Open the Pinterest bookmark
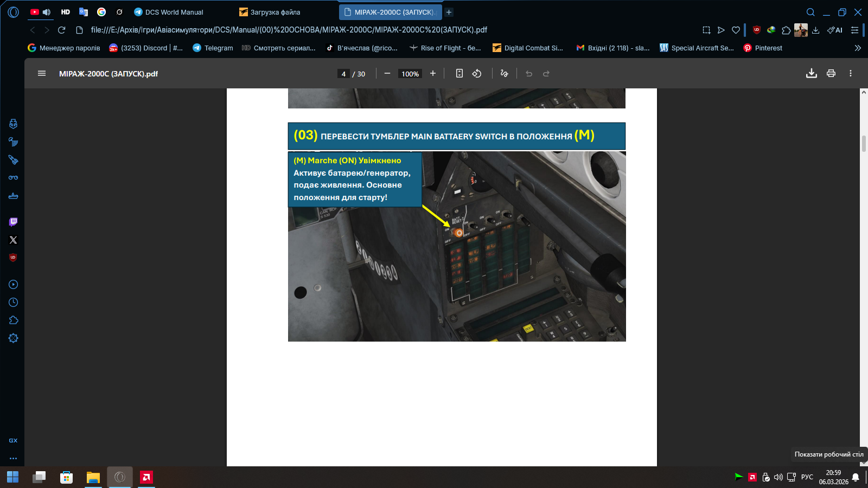The image size is (868, 488). tap(763, 48)
